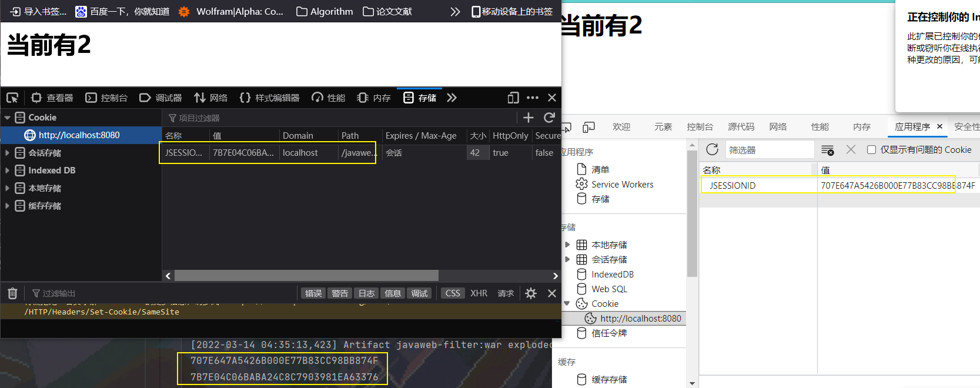Viewport: 980px width, 388px height.
Task: Select the 存储 storage tab
Action: click(420, 98)
